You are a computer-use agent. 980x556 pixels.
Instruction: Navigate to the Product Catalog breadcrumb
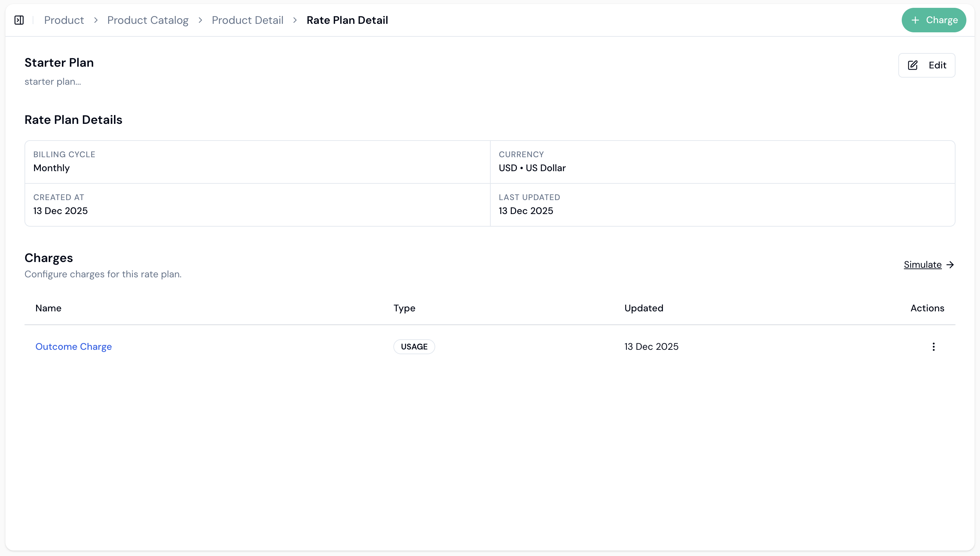point(148,20)
